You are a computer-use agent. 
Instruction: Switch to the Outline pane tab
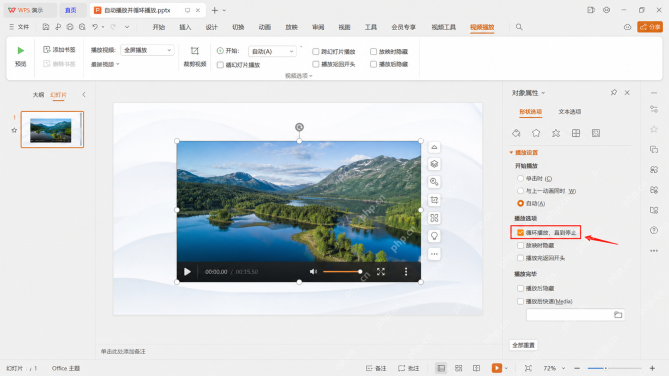tap(38, 94)
